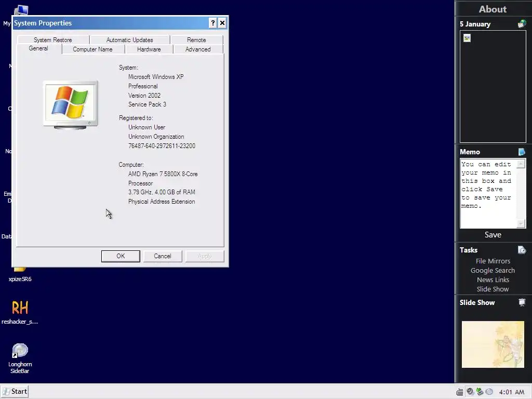The width and height of the screenshot is (532, 399).
Task: Click the slide show thumbnail image
Action: tap(493, 344)
